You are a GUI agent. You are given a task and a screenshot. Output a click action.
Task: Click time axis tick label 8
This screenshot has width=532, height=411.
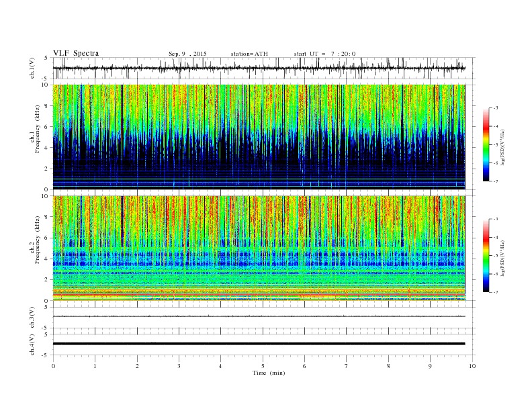click(388, 366)
